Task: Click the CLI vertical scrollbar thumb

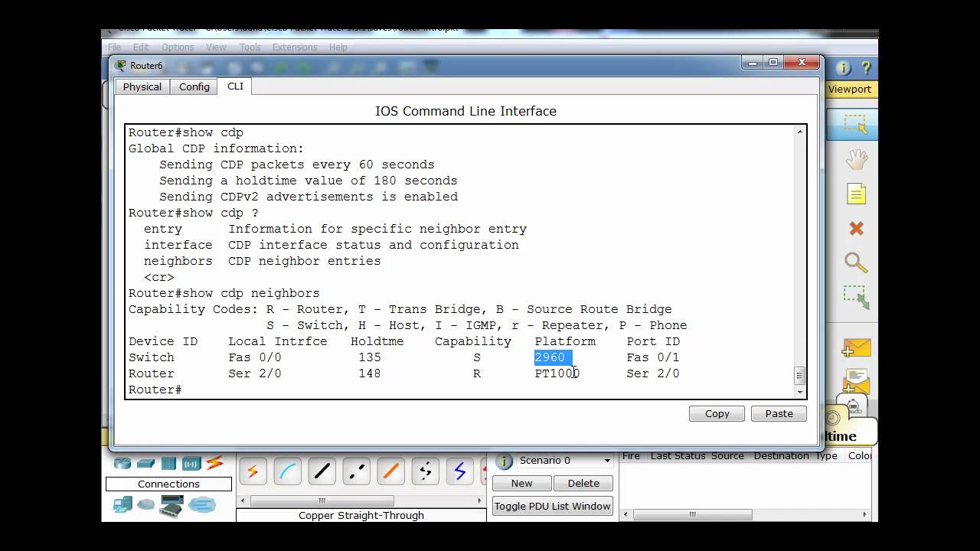Action: [800, 375]
